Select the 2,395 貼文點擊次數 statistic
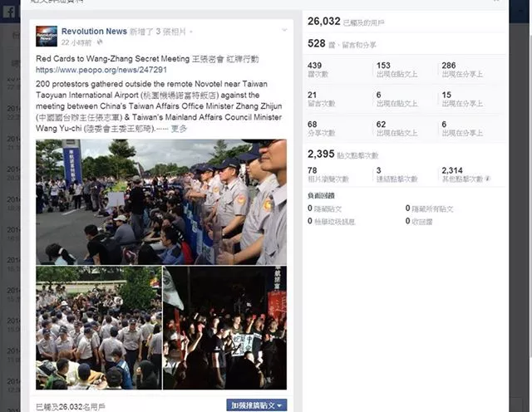 [x=342, y=154]
